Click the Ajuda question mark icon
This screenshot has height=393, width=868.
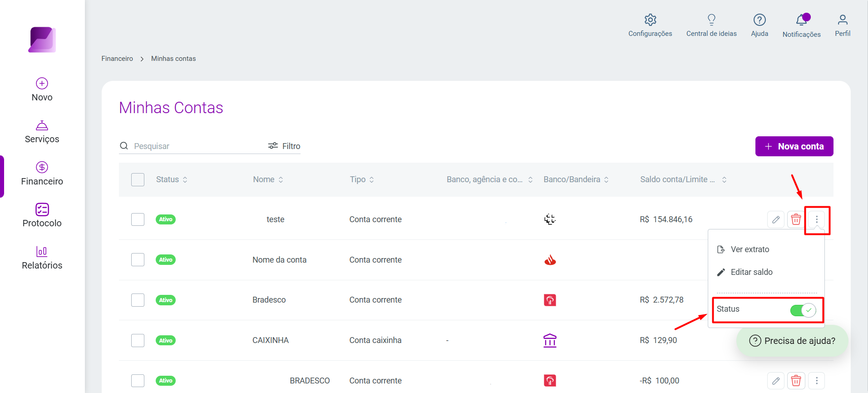(759, 20)
